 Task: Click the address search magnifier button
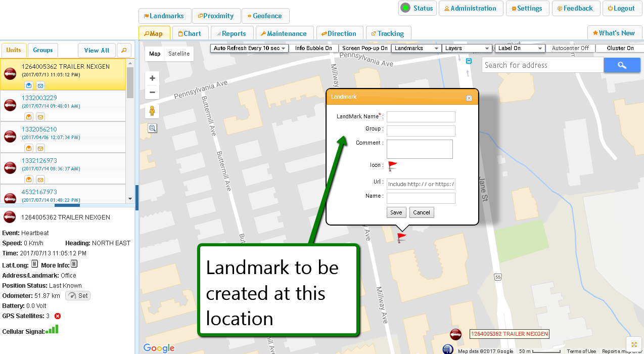point(622,65)
